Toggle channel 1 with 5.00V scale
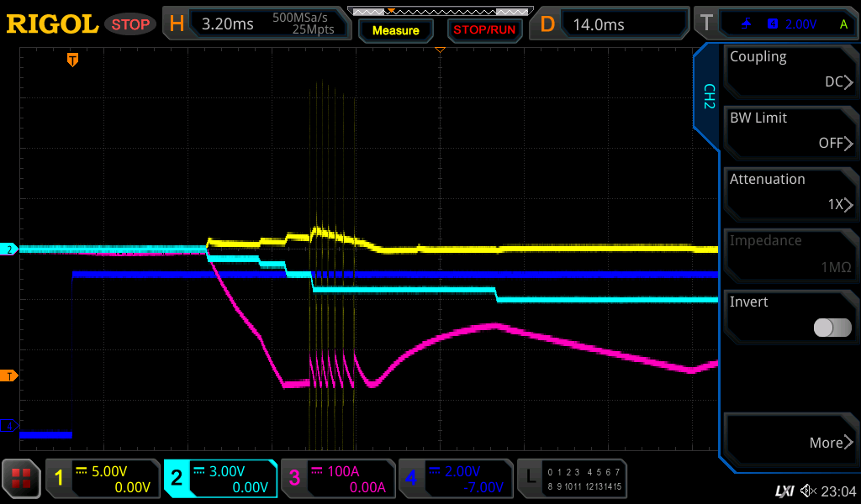 (x=103, y=479)
